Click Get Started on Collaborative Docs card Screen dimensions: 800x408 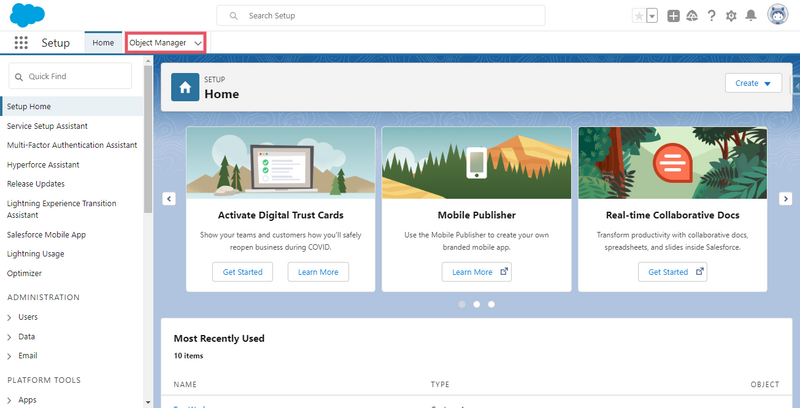pyautogui.click(x=672, y=272)
